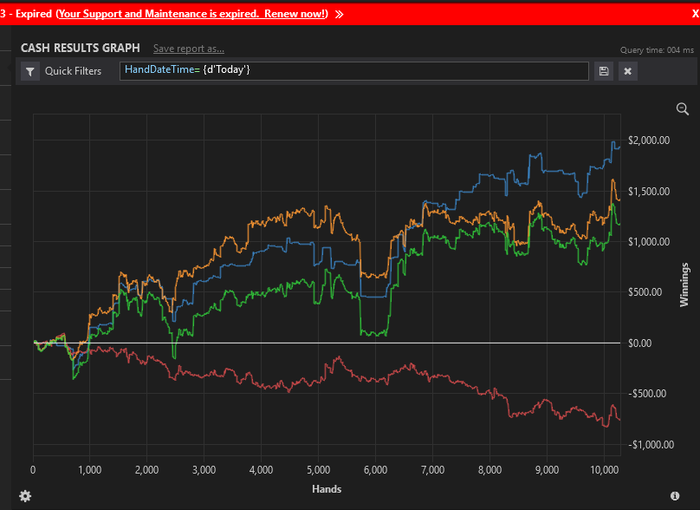Click the 10,000 hands tick label

[x=604, y=470]
